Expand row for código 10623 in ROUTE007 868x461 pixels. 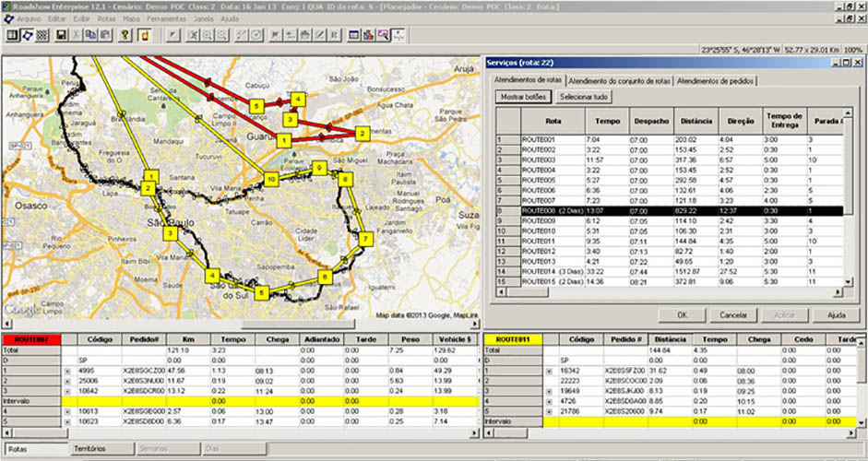(67, 421)
